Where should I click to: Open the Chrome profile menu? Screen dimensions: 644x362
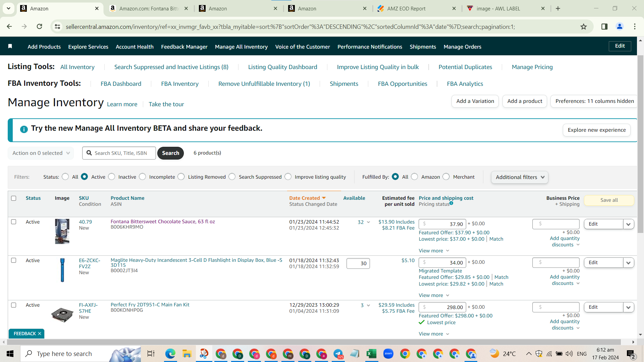point(620,26)
